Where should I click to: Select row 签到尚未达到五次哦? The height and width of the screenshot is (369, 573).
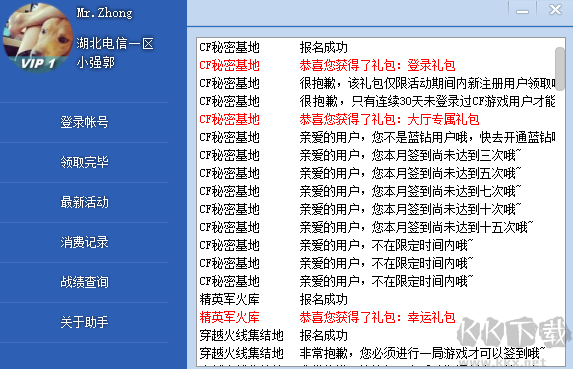(376, 173)
